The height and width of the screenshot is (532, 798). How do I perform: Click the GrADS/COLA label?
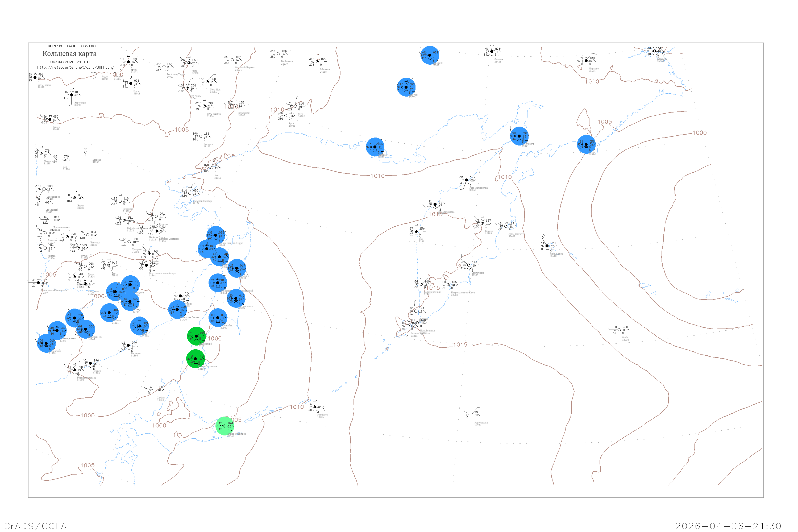(x=35, y=526)
